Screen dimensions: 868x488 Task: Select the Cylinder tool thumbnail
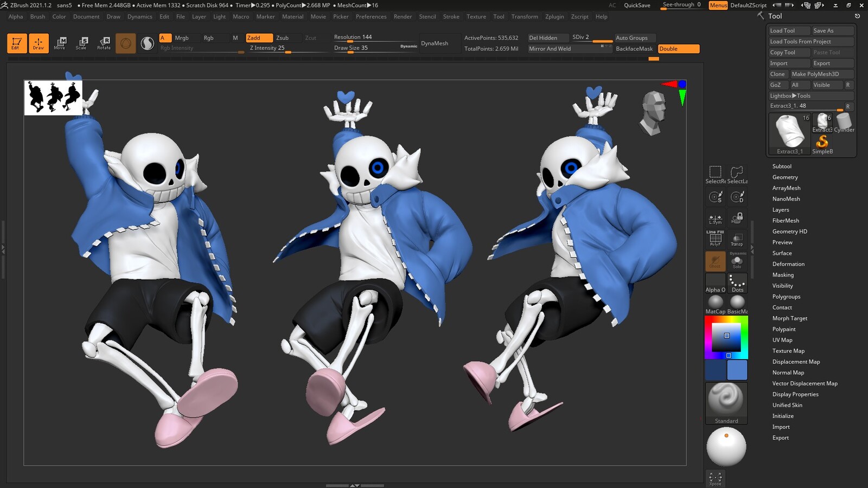(844, 123)
